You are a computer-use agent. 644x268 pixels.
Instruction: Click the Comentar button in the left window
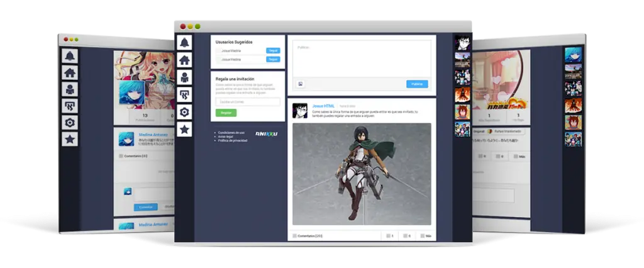point(146,207)
